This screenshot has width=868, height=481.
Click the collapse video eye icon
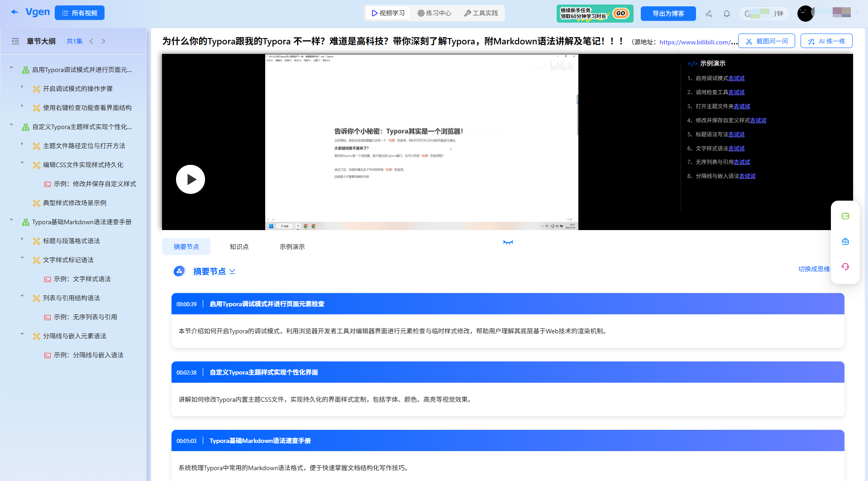pos(508,242)
